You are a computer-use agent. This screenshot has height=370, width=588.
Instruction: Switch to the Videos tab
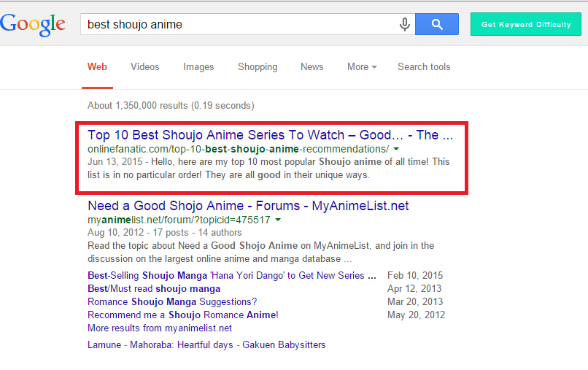pos(144,66)
